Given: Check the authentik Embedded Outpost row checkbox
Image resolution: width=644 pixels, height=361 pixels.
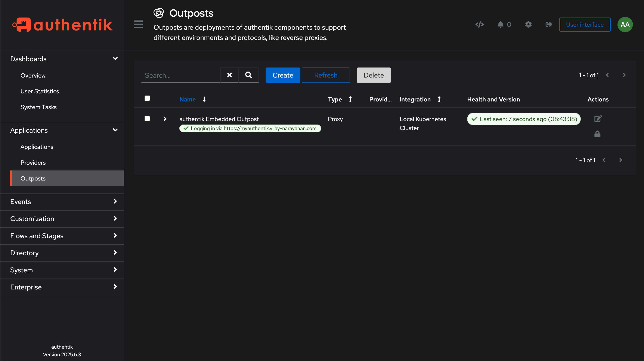Looking at the screenshot, I should [147, 119].
